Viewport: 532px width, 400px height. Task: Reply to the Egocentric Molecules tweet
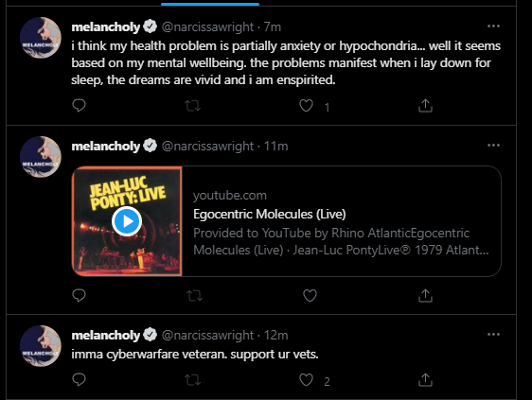(x=80, y=295)
